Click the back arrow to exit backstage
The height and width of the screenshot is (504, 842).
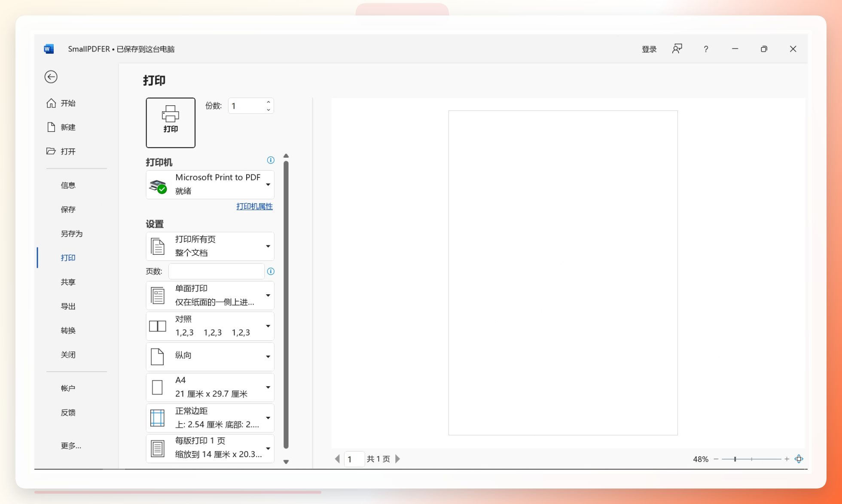coord(51,77)
